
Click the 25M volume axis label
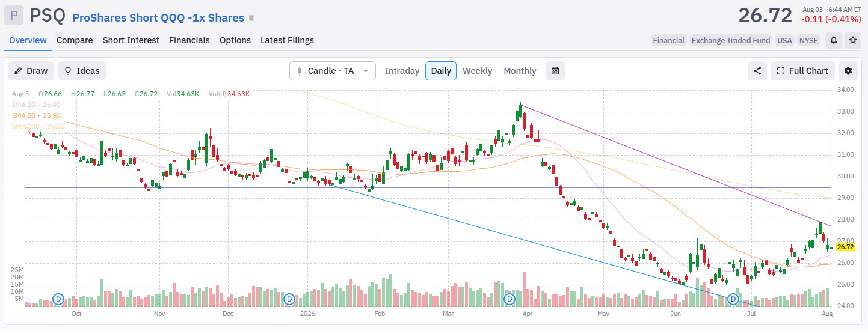click(x=16, y=270)
